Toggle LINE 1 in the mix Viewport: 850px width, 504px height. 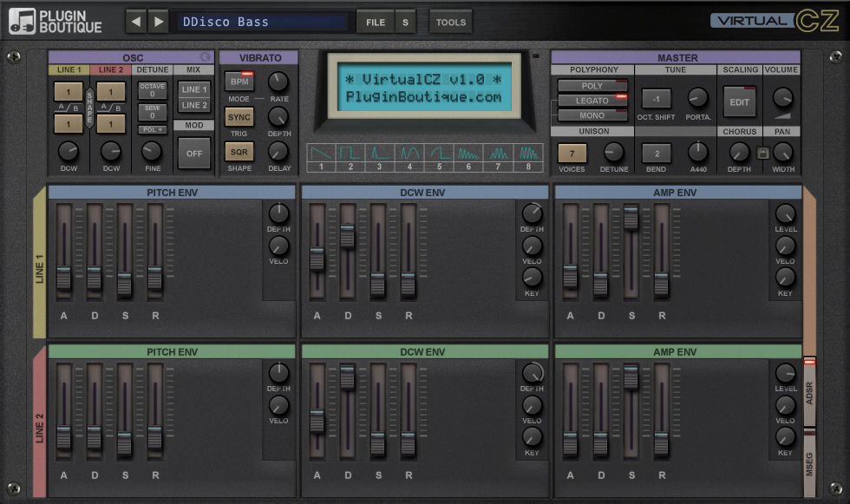(x=194, y=89)
